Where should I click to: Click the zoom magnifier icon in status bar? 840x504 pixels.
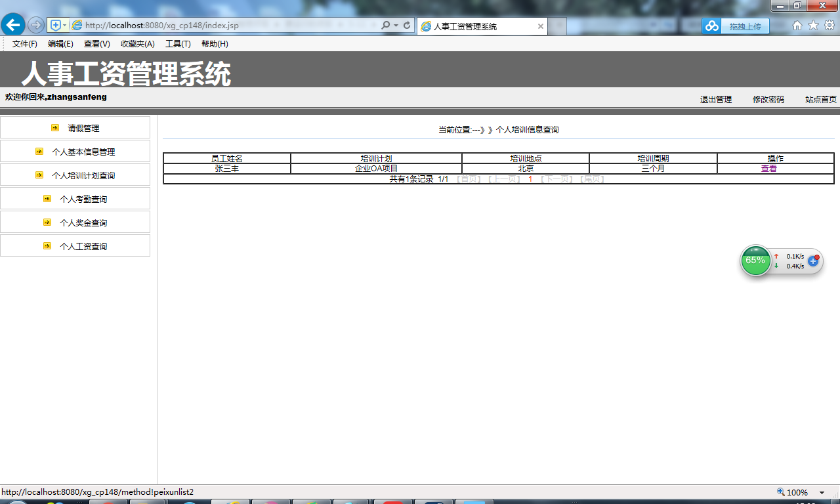pyautogui.click(x=781, y=492)
